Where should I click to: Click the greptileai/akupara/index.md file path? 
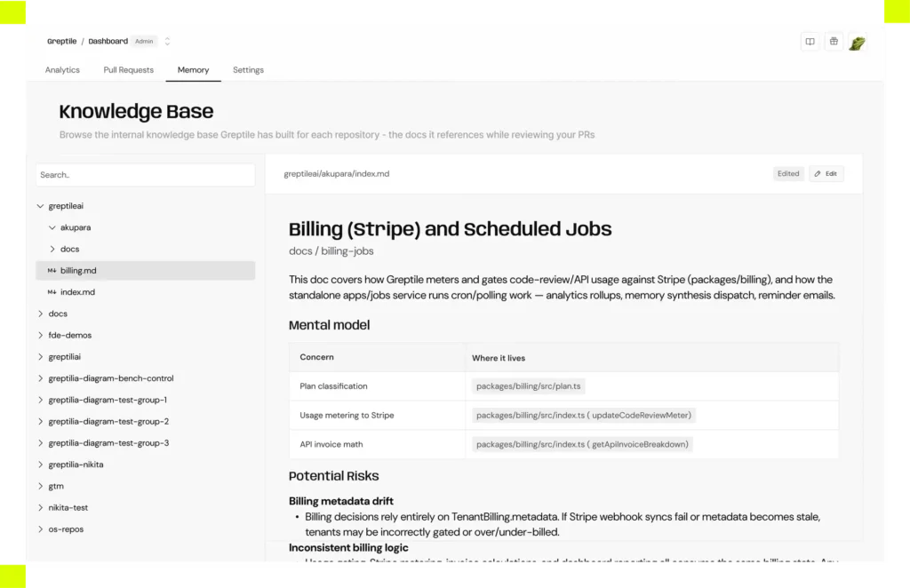coord(337,174)
